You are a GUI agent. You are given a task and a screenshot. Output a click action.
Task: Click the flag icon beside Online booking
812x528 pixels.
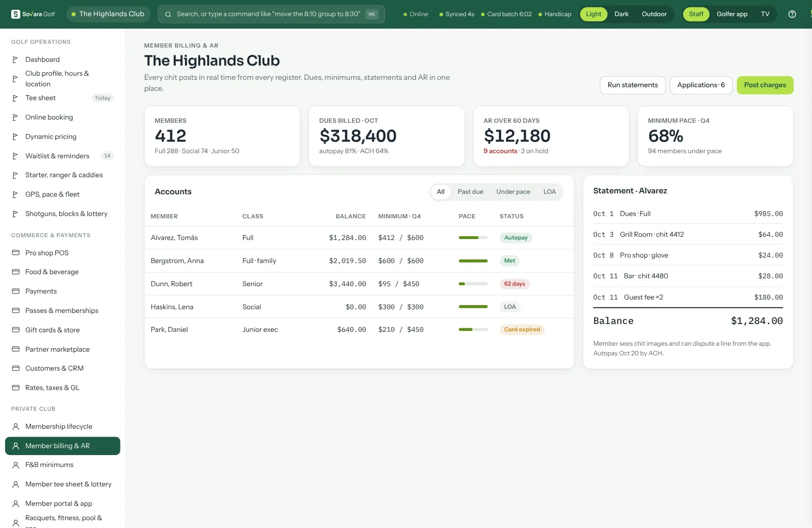15,117
